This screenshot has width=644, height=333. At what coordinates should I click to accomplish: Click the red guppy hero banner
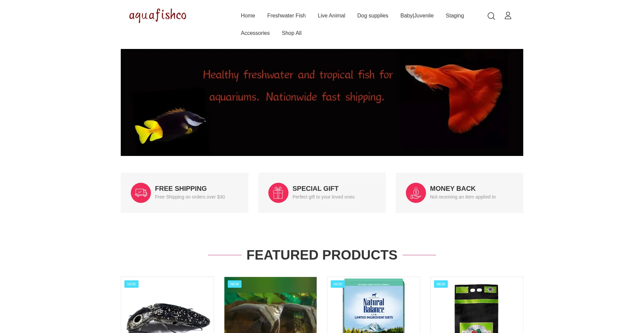[x=322, y=102]
